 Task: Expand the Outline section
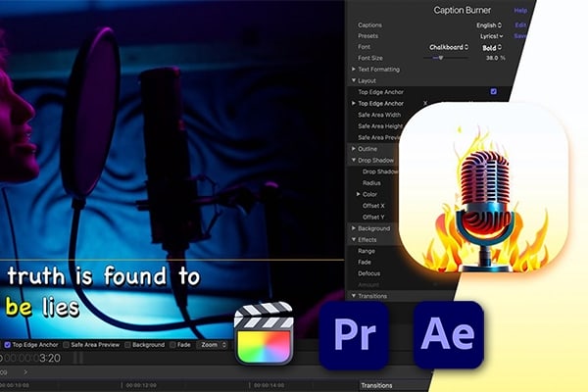coord(353,149)
